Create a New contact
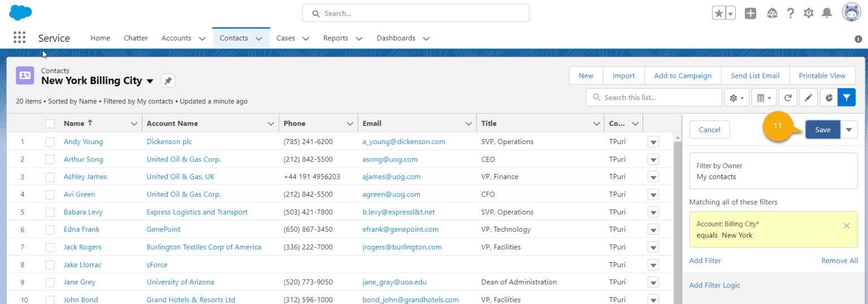This screenshot has height=304, width=868. click(x=586, y=76)
